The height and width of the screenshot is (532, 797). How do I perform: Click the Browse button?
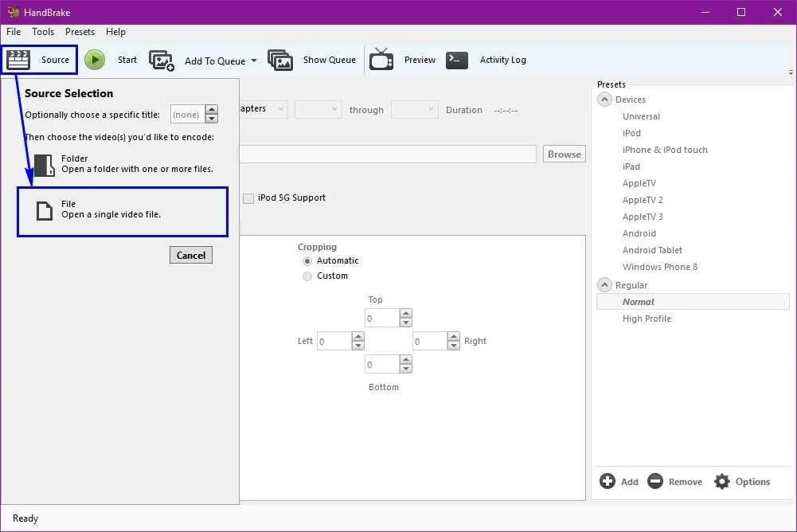[x=565, y=155]
